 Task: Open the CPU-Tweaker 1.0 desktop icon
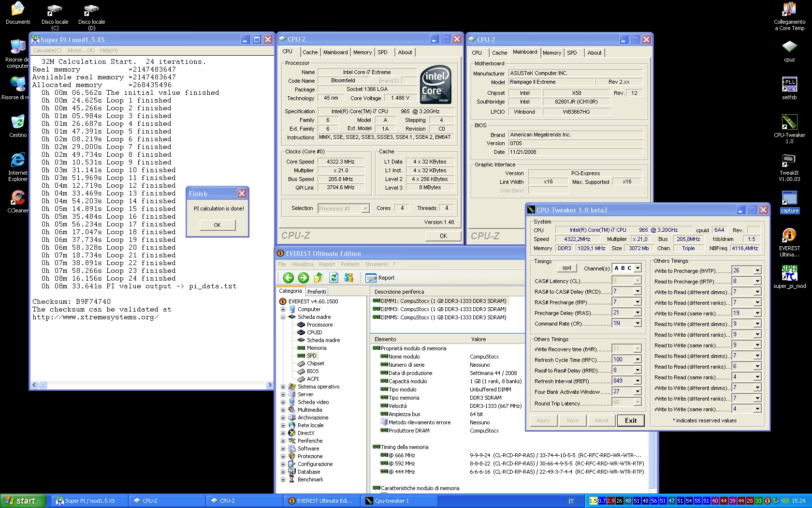[x=789, y=128]
